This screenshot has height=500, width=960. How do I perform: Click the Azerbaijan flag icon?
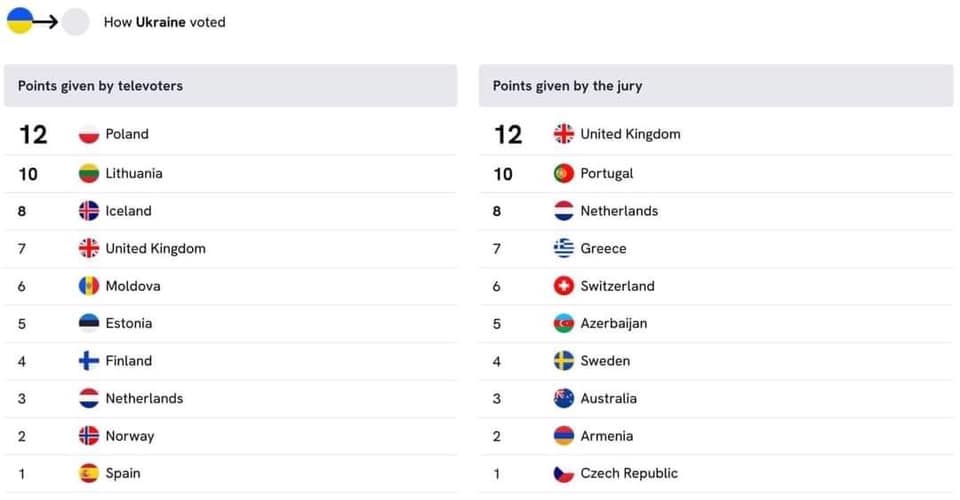pos(564,323)
